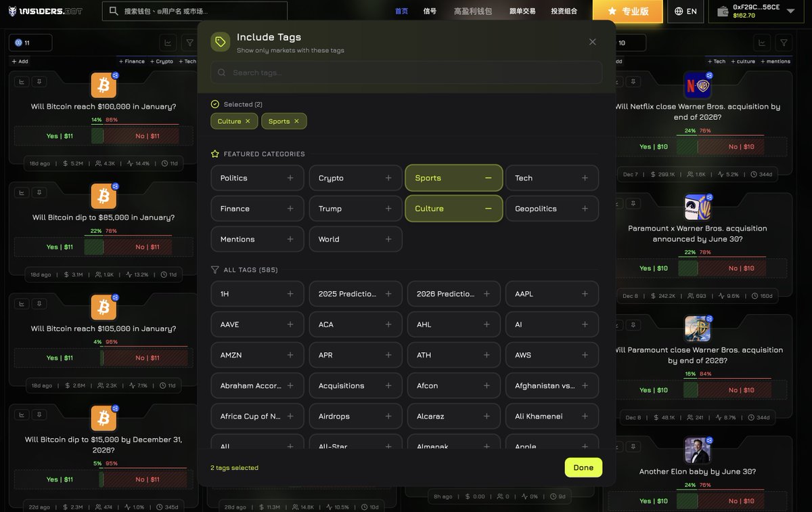Add the Finance featured category tag
Image resolution: width=812 pixels, height=512 pixels.
click(x=257, y=209)
